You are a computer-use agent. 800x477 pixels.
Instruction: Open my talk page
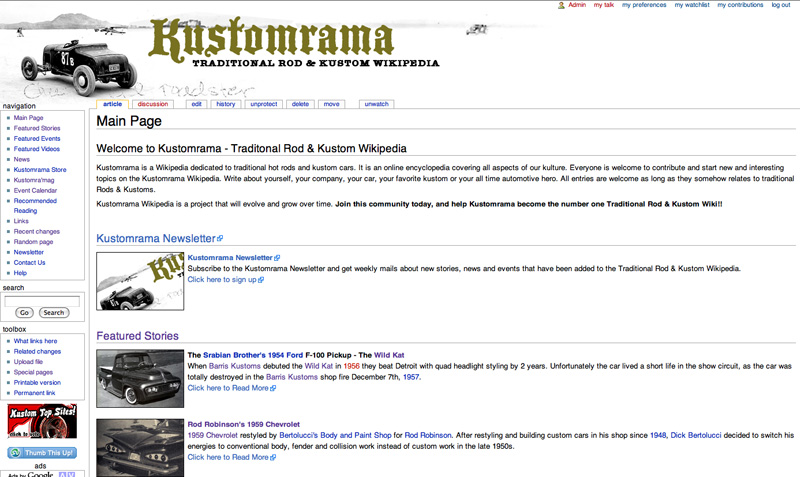[x=604, y=5]
